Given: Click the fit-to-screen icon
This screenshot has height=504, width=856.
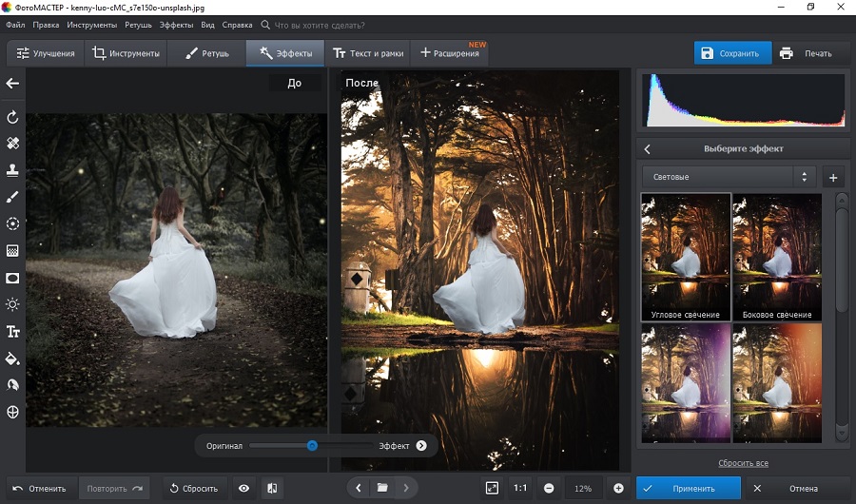Looking at the screenshot, I should [x=492, y=488].
